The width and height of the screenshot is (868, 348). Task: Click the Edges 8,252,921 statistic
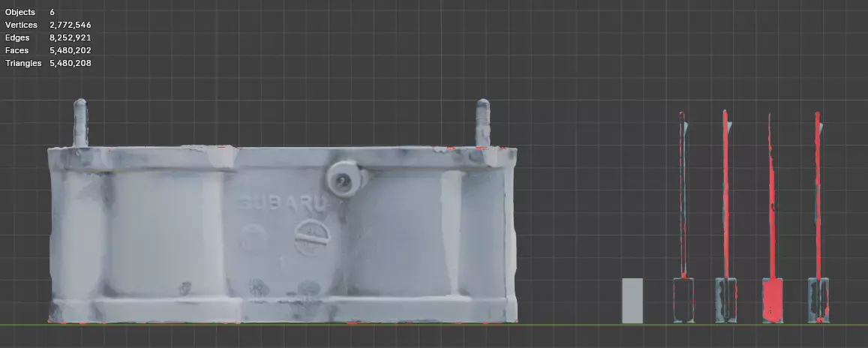(x=48, y=37)
